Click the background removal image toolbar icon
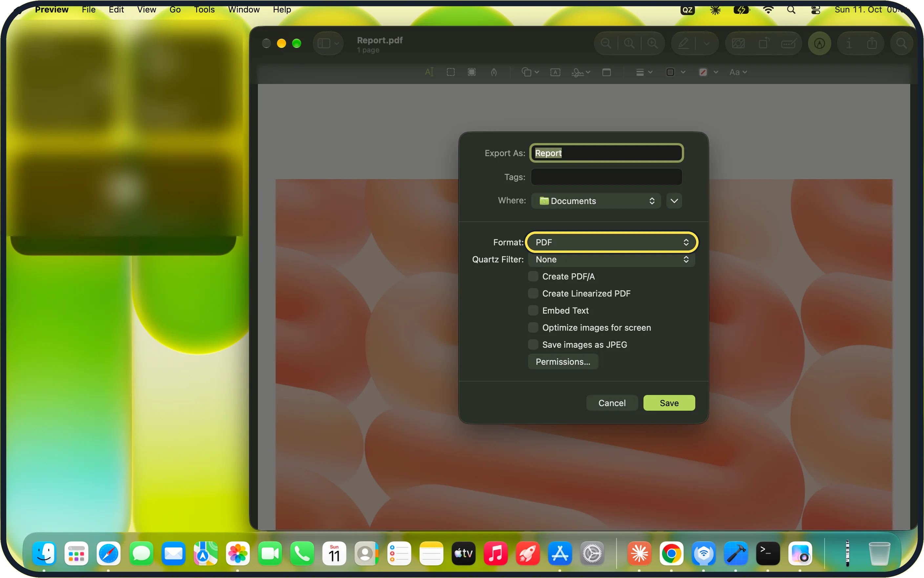This screenshot has width=924, height=578. [738, 43]
